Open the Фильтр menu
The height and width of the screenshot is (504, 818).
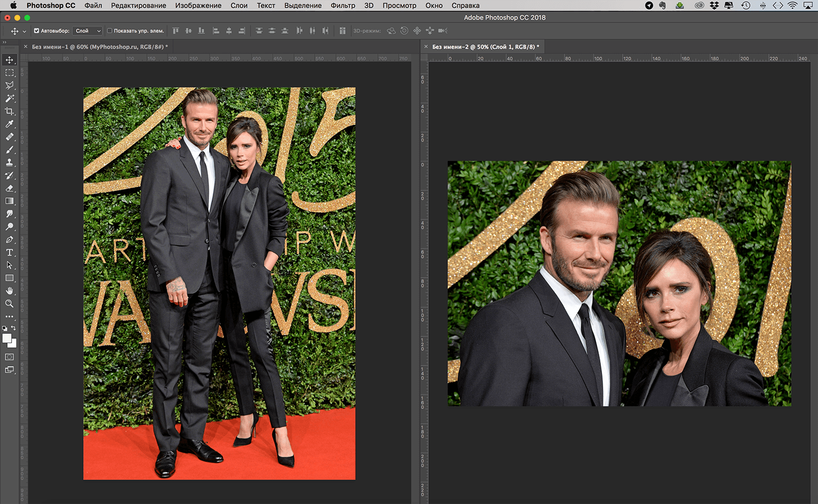tap(342, 5)
